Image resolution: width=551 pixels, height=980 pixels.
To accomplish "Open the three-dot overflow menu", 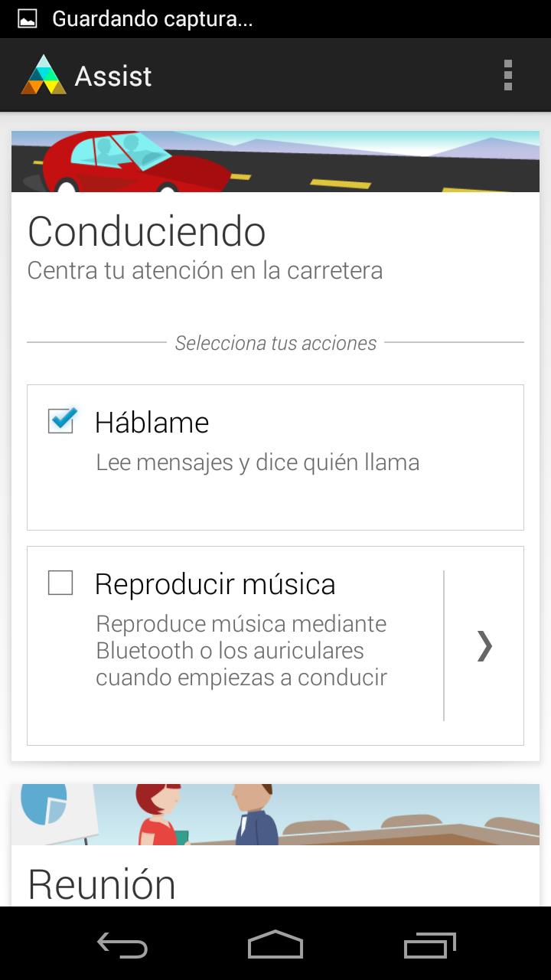I will [x=507, y=75].
